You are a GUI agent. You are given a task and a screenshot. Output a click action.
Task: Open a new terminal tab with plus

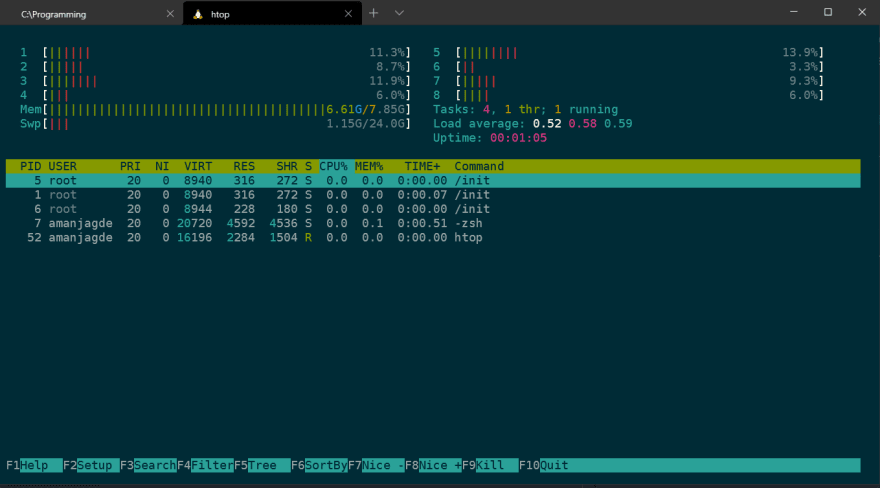[x=374, y=13]
